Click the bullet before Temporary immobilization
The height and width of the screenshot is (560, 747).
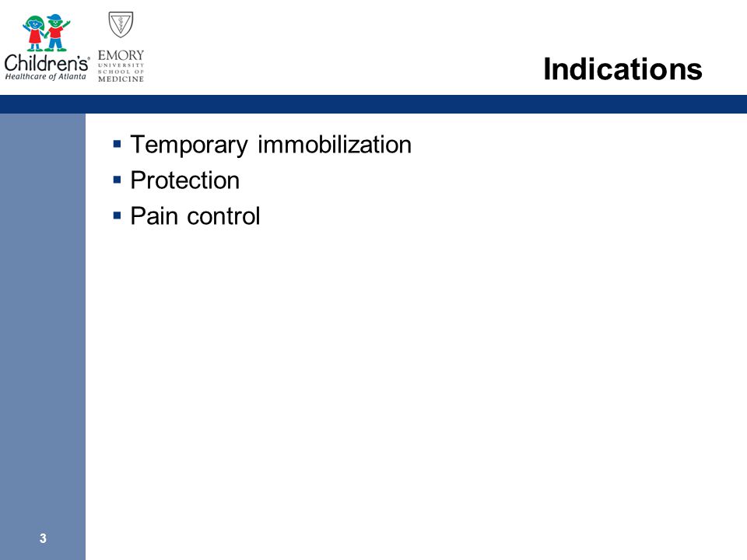coord(117,143)
